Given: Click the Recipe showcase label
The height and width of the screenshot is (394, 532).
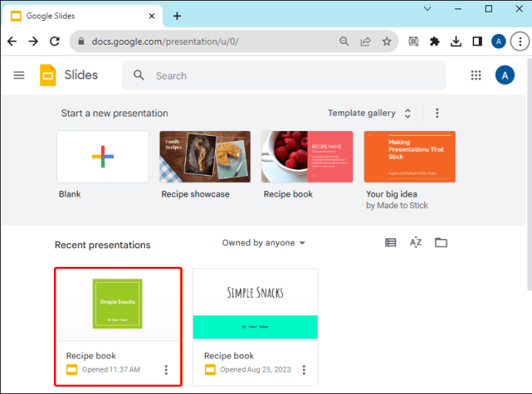Looking at the screenshot, I should click(195, 194).
